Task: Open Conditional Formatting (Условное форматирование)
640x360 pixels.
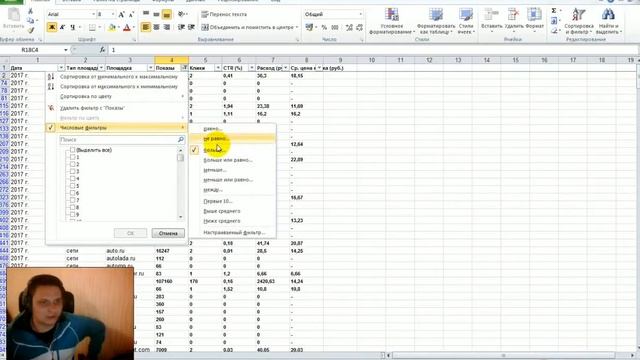Action: tap(392, 21)
